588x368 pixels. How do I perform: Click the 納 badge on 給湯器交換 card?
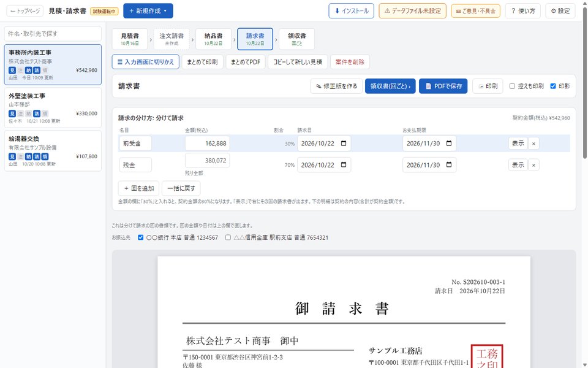pyautogui.click(x=29, y=156)
